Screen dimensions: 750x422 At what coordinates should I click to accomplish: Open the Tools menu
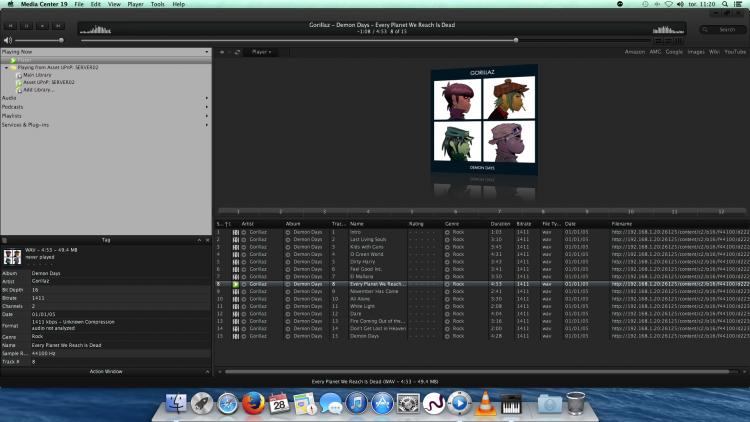[158, 4]
